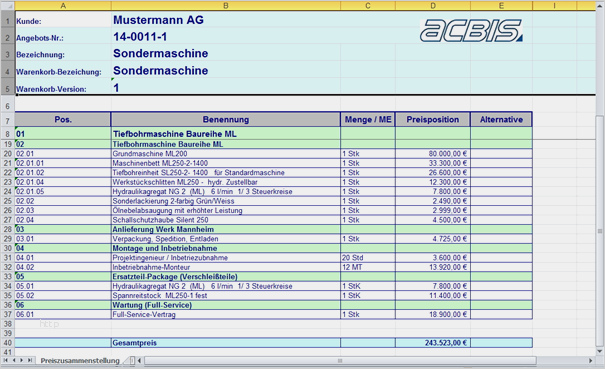The height and width of the screenshot is (369, 605).
Task: Select position 04.02 cell
Action: coord(63,267)
